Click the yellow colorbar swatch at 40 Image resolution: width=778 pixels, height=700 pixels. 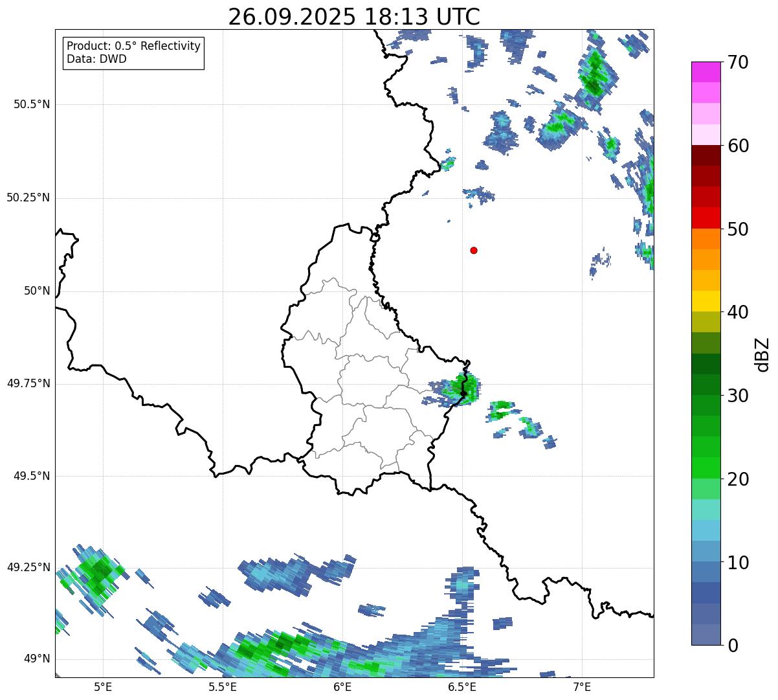(x=706, y=301)
